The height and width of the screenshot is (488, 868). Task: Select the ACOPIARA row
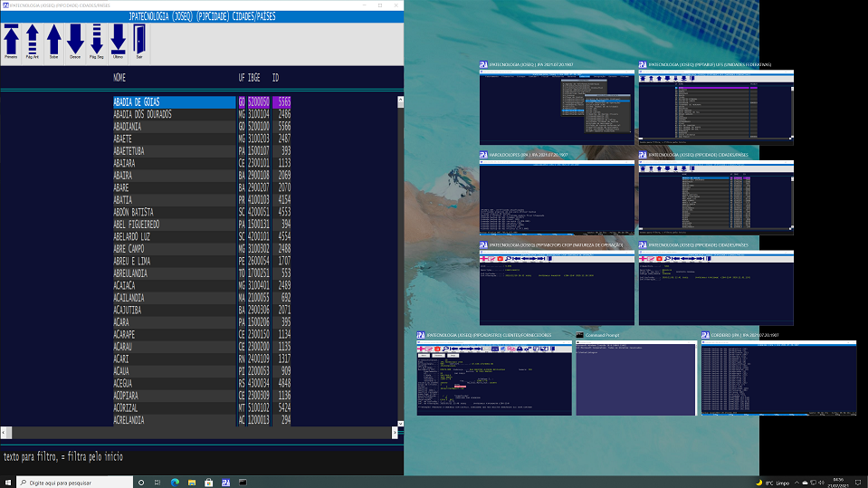pos(202,396)
